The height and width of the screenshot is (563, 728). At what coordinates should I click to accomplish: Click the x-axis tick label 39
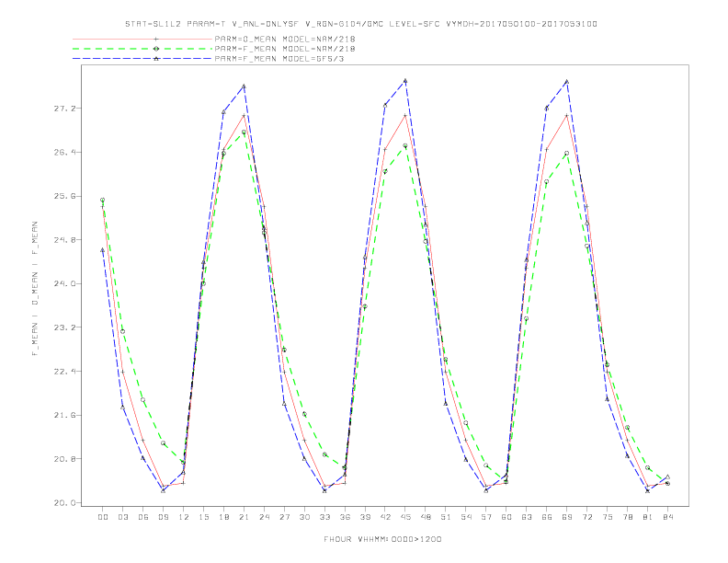(x=365, y=517)
